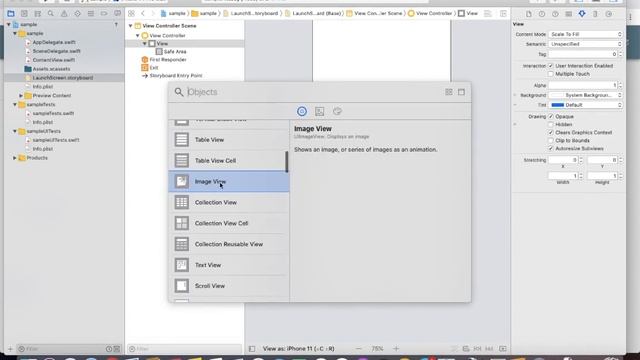Image resolution: width=640 pixels, height=360 pixels.
Task: Open the Symbol navigator icon
Action: click(x=38, y=14)
